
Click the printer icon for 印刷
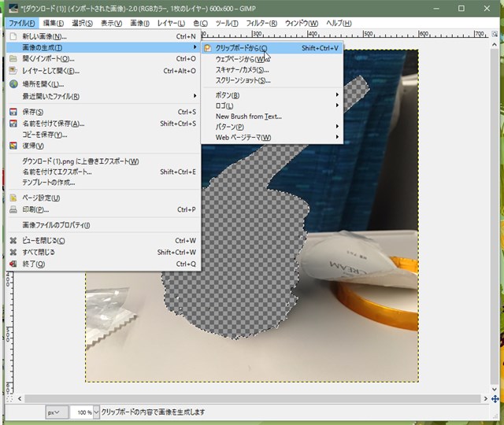(13, 209)
